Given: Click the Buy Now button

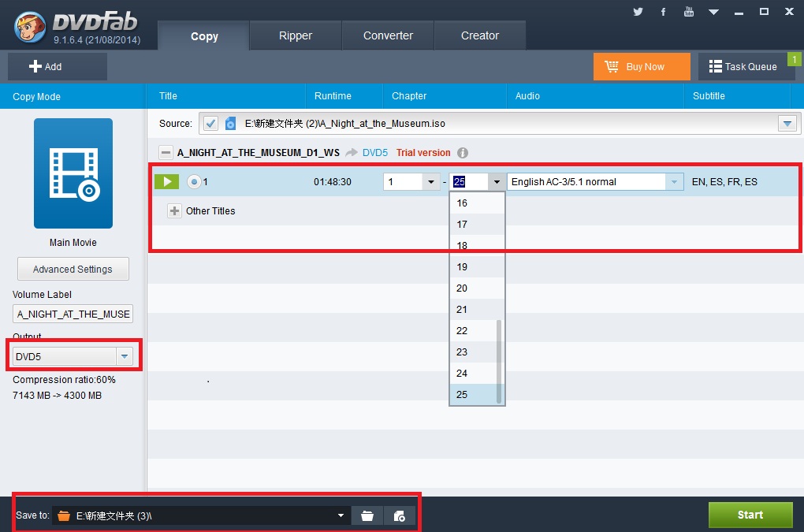Looking at the screenshot, I should 642,67.
